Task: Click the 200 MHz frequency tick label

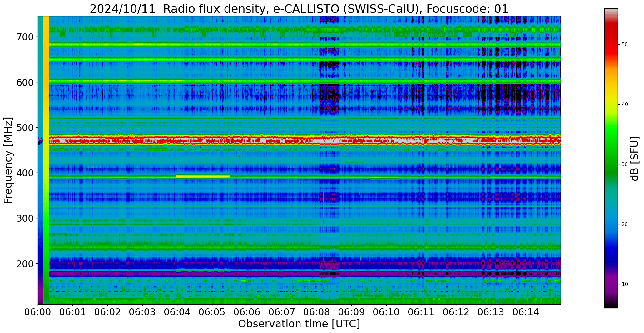Action: tap(25, 264)
